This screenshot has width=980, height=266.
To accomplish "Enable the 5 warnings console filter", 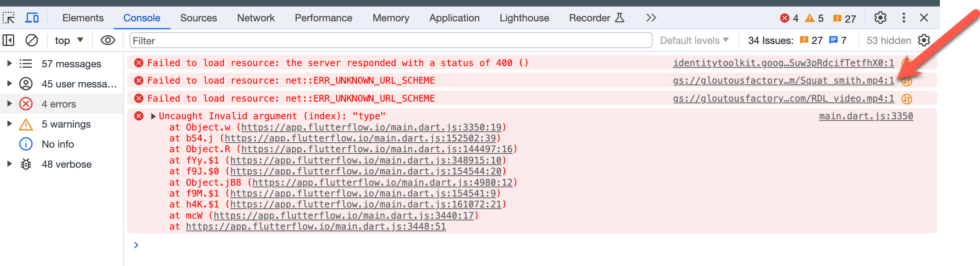I will coord(66,124).
